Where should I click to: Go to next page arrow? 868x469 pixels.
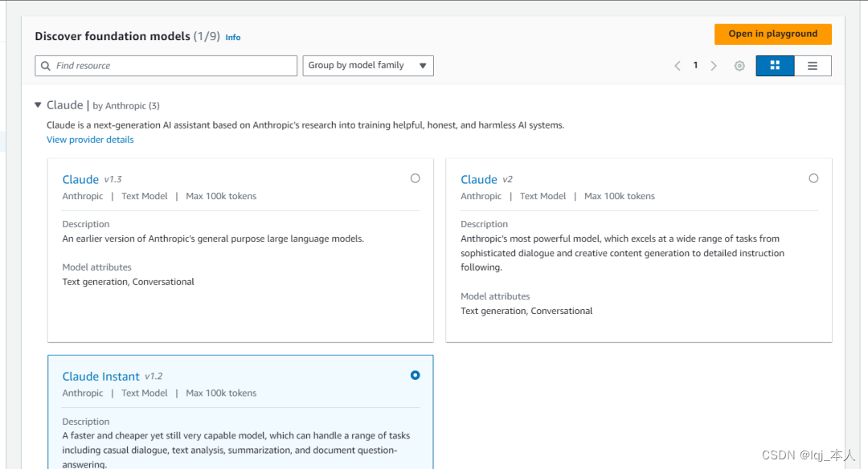[714, 66]
